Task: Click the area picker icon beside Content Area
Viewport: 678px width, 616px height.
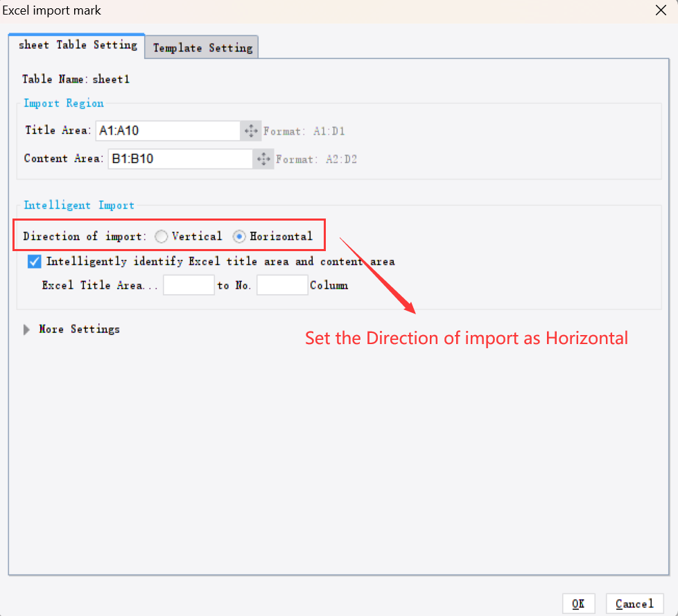Action: tap(263, 159)
